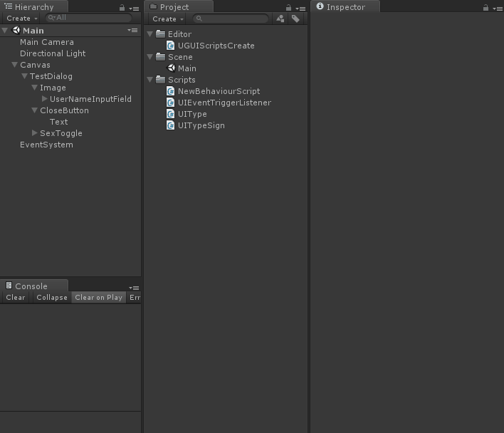Click the Unity icon of Main scene in Hierarchy

pos(16,30)
